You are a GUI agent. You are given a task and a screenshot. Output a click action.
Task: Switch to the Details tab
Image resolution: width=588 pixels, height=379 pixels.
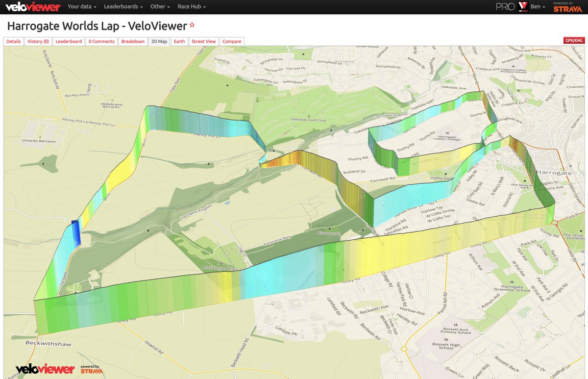click(14, 42)
